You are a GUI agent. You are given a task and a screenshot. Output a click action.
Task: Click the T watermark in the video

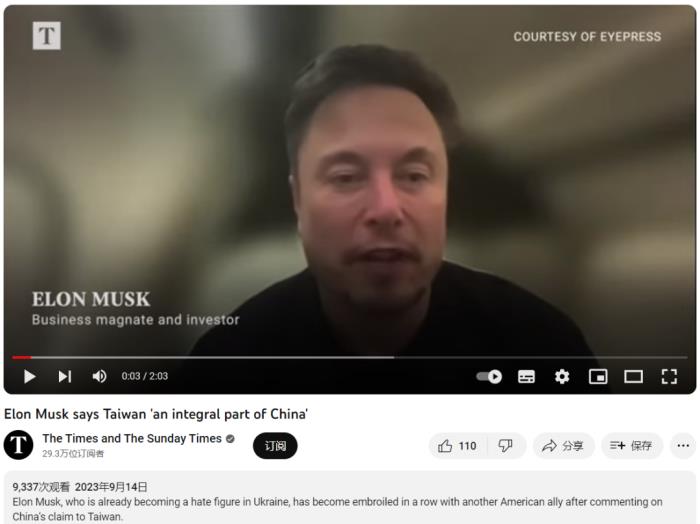pyautogui.click(x=46, y=35)
